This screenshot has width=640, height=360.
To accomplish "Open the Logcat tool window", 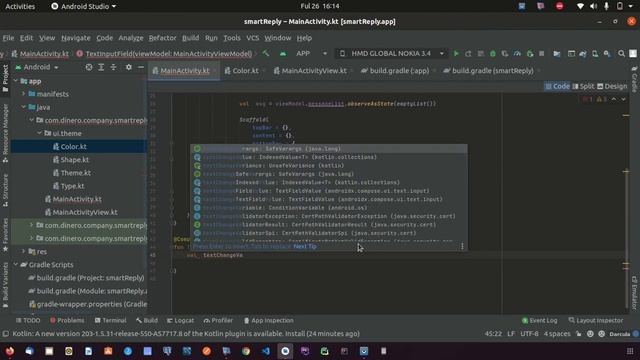I will coord(180,320).
